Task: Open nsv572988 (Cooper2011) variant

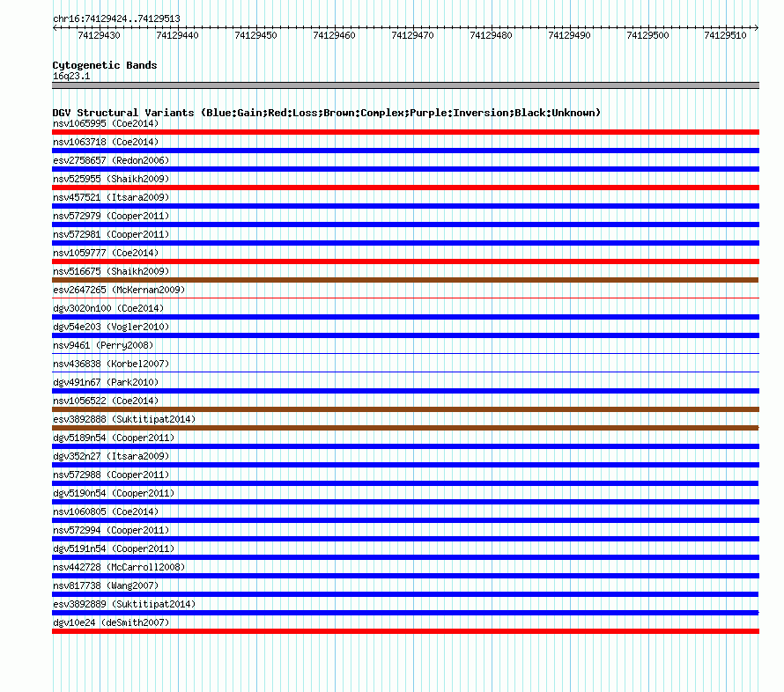Action: (111, 475)
